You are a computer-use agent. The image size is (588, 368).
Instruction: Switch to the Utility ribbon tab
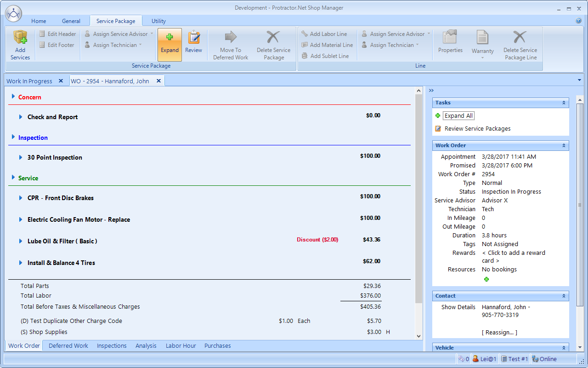point(158,21)
